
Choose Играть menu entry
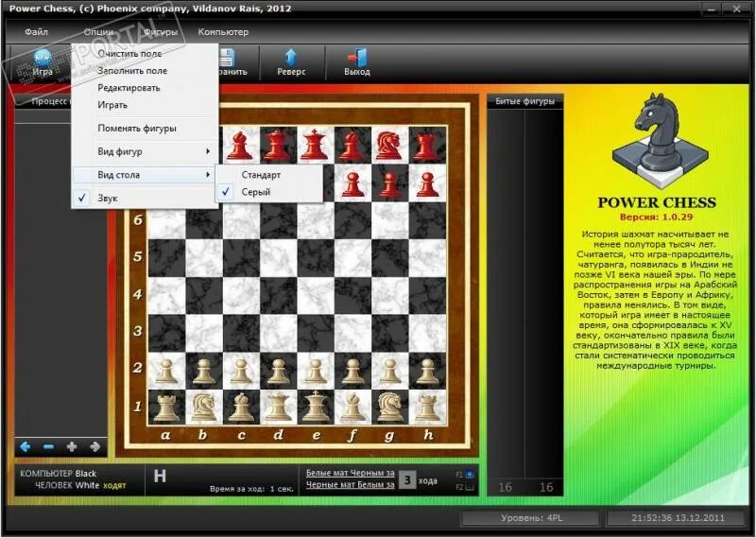[x=145, y=105]
